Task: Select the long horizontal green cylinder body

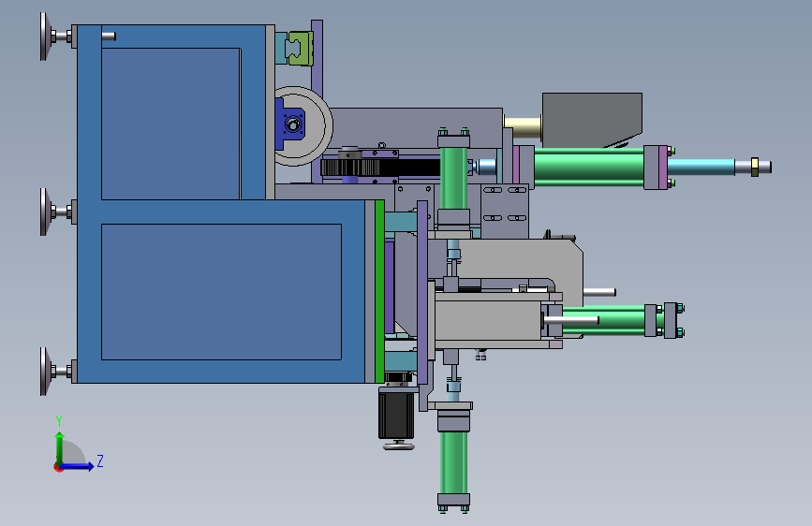Action: [589, 167]
